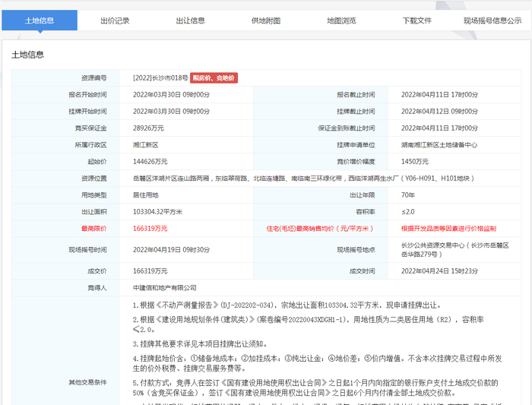This screenshot has height=405, width=532.
Task: Open the 出价记录 tab
Action: pos(115,21)
